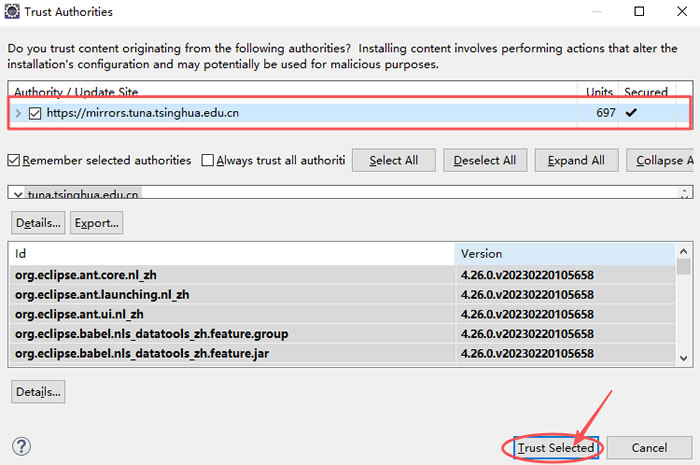Sort by the Id column header
The height and width of the screenshot is (465, 700).
click(230, 254)
